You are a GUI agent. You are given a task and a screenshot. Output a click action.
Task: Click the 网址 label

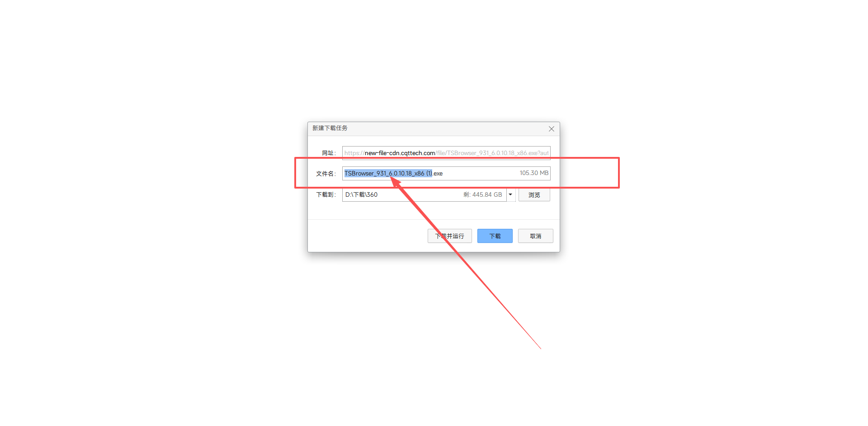point(328,153)
